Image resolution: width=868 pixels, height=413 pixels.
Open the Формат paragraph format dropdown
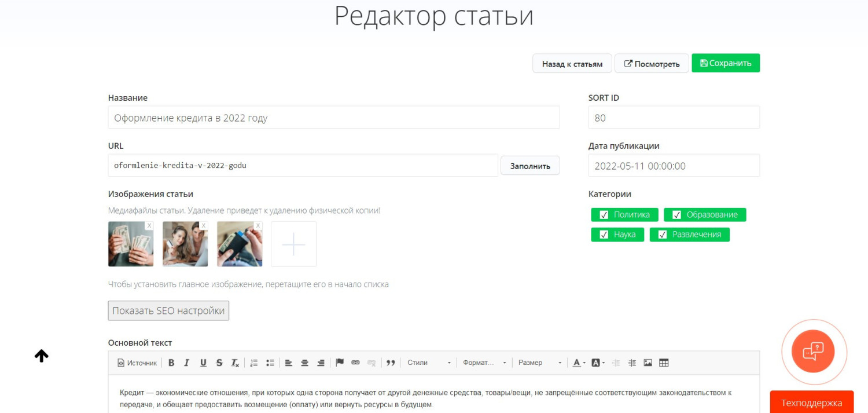pos(484,363)
